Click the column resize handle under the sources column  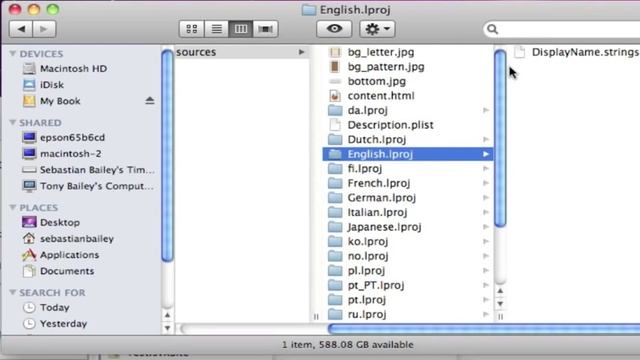click(x=316, y=317)
